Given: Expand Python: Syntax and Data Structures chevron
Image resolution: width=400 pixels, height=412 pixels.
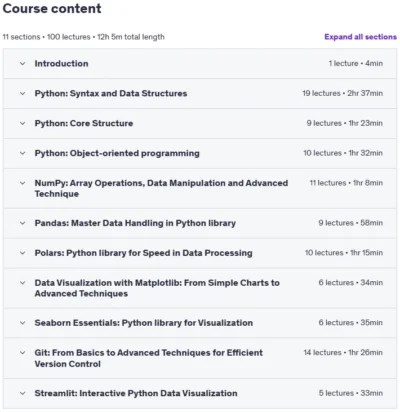Looking at the screenshot, I should (22, 93).
